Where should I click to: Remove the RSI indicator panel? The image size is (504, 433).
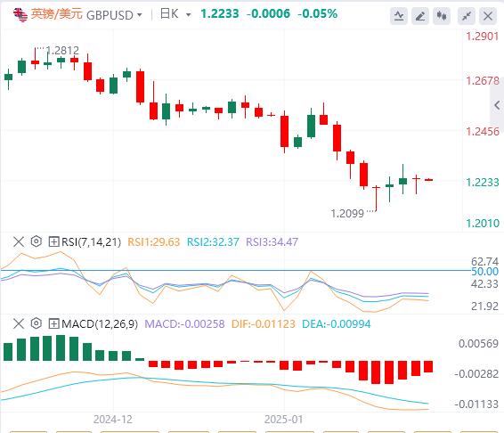19,241
